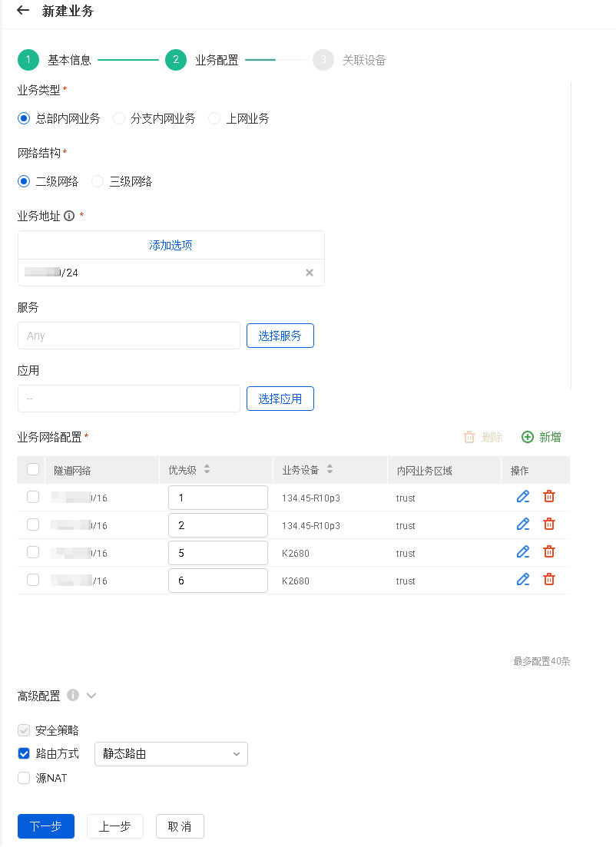
Task: Delete the priority 2 tunnel network row
Action: click(x=549, y=524)
